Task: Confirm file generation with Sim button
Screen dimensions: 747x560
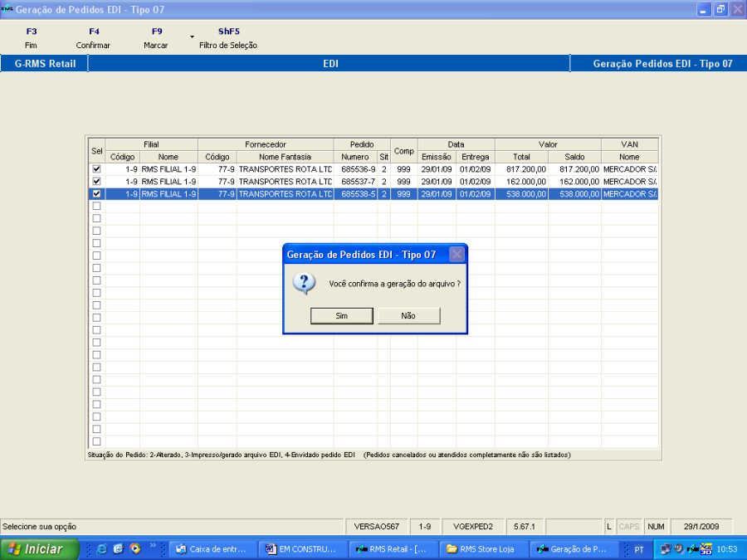Action: (342, 316)
